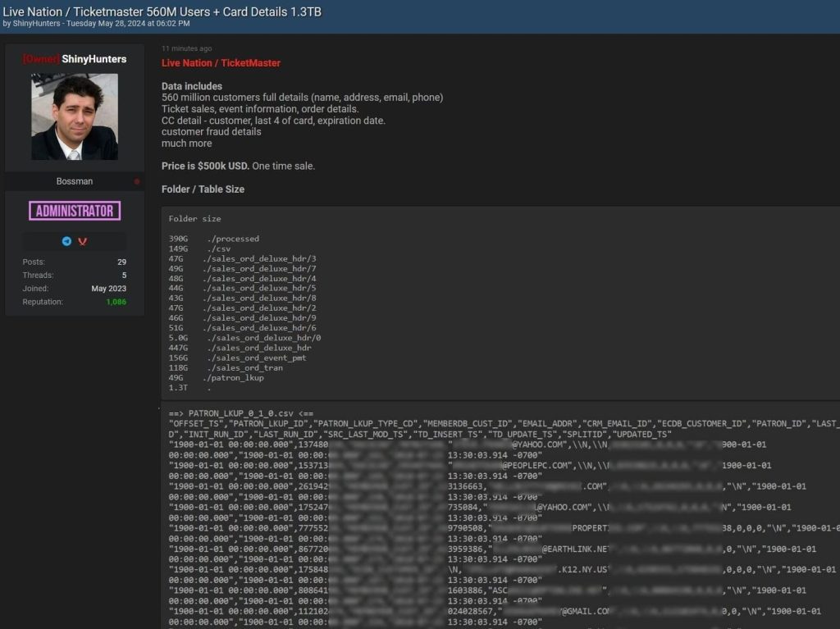Click the threads count 5 in the sidebar
The width and height of the screenshot is (840, 629).
[x=123, y=275]
